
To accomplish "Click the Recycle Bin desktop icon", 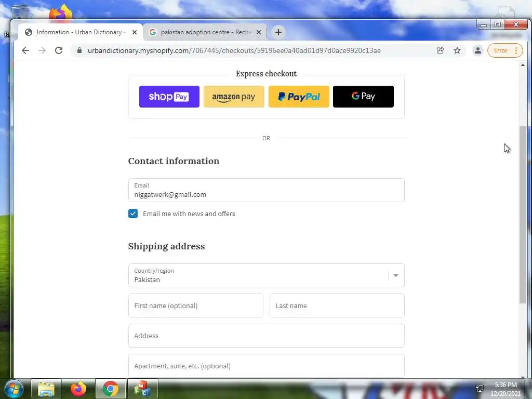I will (20, 12).
